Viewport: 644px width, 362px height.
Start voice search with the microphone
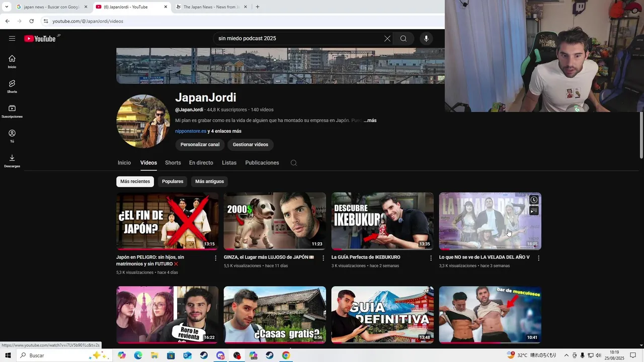[426, 39]
